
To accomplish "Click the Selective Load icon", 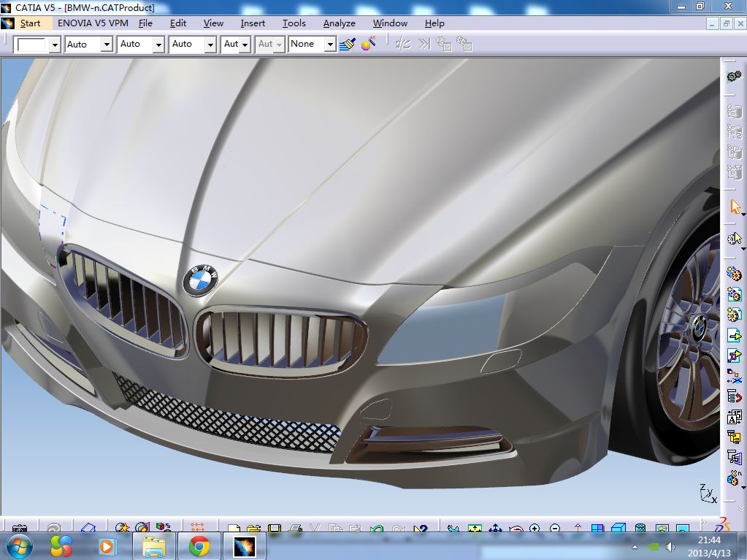I will coord(734,437).
